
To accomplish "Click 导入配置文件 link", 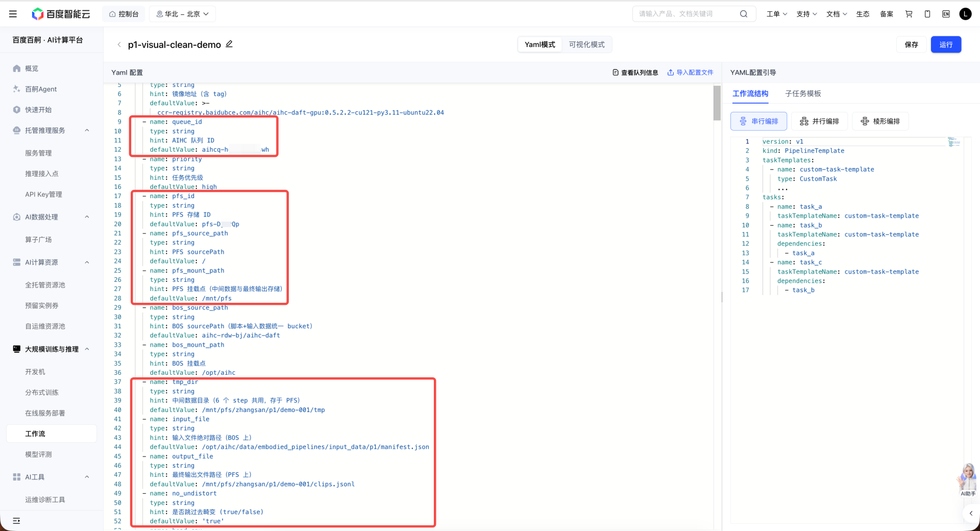I will (690, 73).
